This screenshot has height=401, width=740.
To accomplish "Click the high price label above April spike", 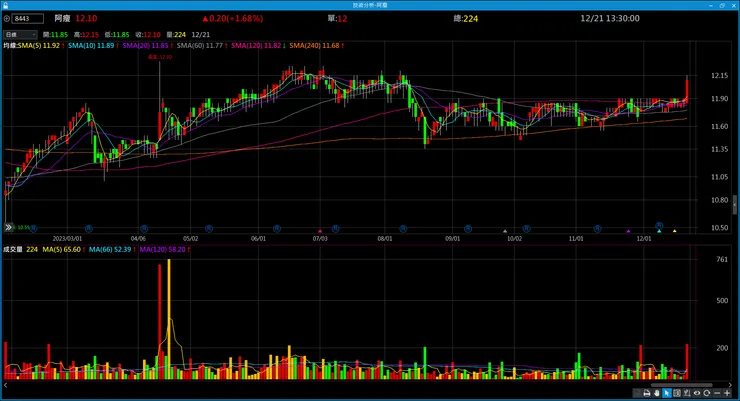I will 160,57.
